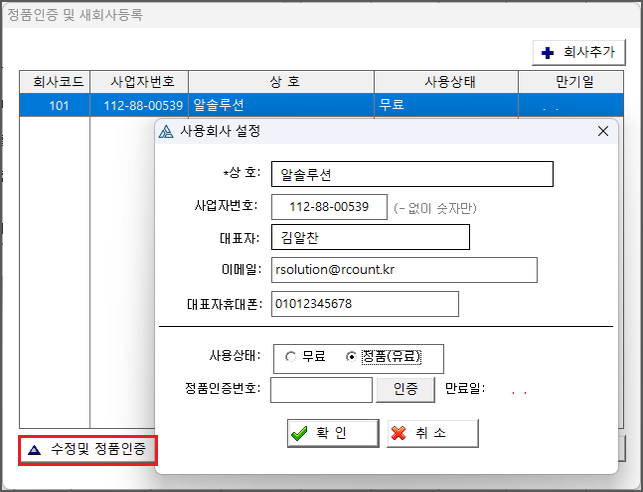Focus the 사업자번호 field in the dialog
Image resolution: width=643 pixels, height=492 pixels.
click(329, 207)
